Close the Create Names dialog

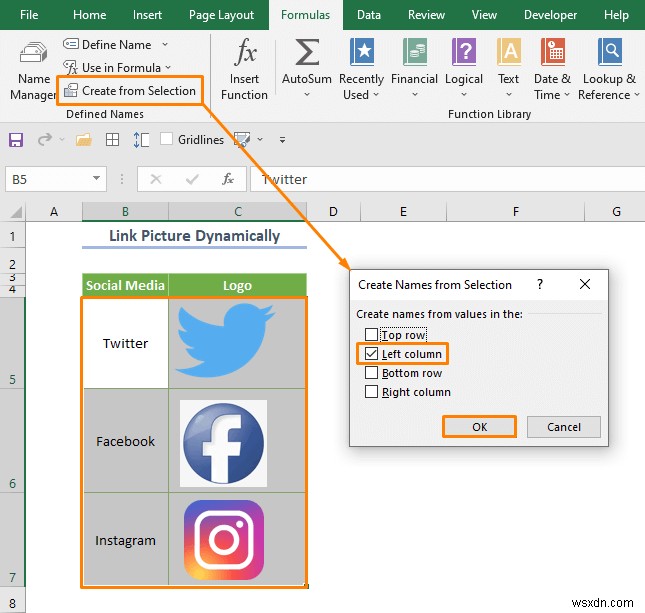coord(585,284)
